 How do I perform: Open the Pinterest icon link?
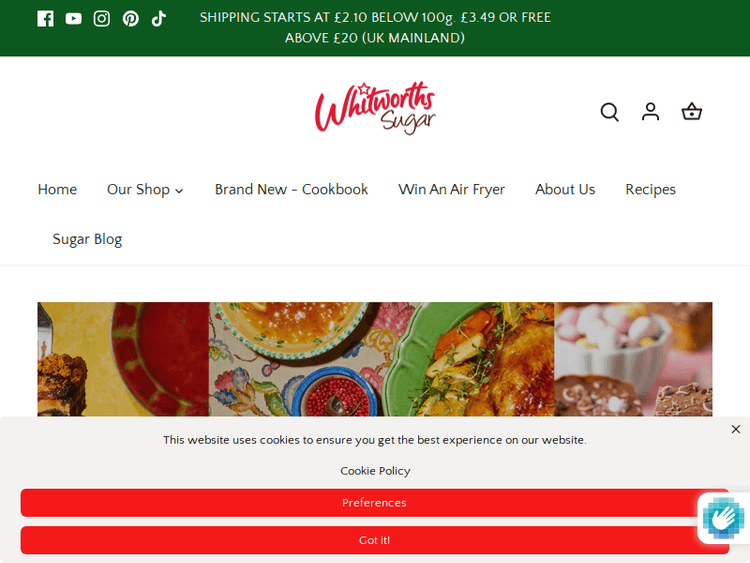131,19
